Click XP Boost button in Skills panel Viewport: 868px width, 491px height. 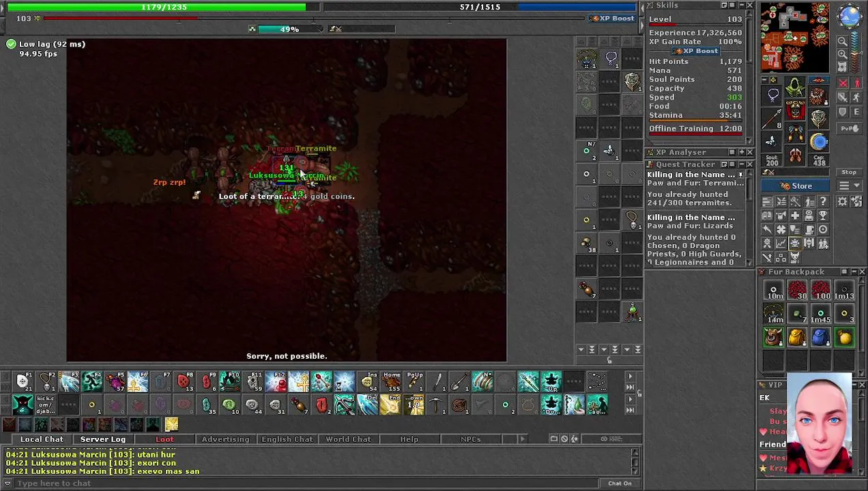pos(695,51)
